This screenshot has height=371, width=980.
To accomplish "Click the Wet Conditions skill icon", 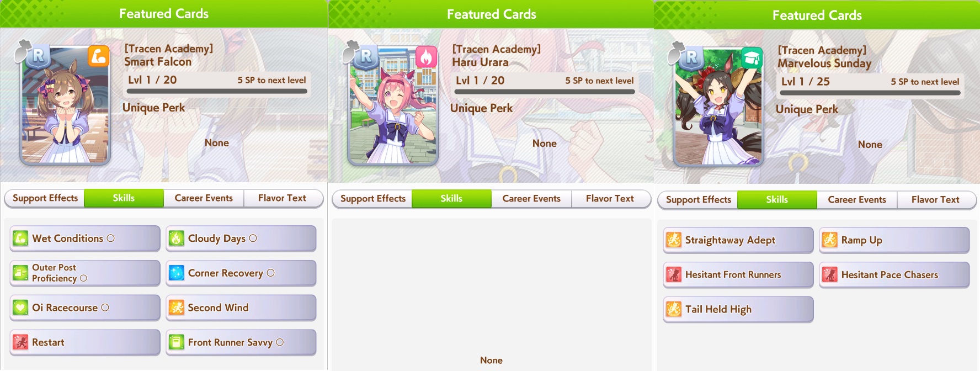I will tap(20, 239).
